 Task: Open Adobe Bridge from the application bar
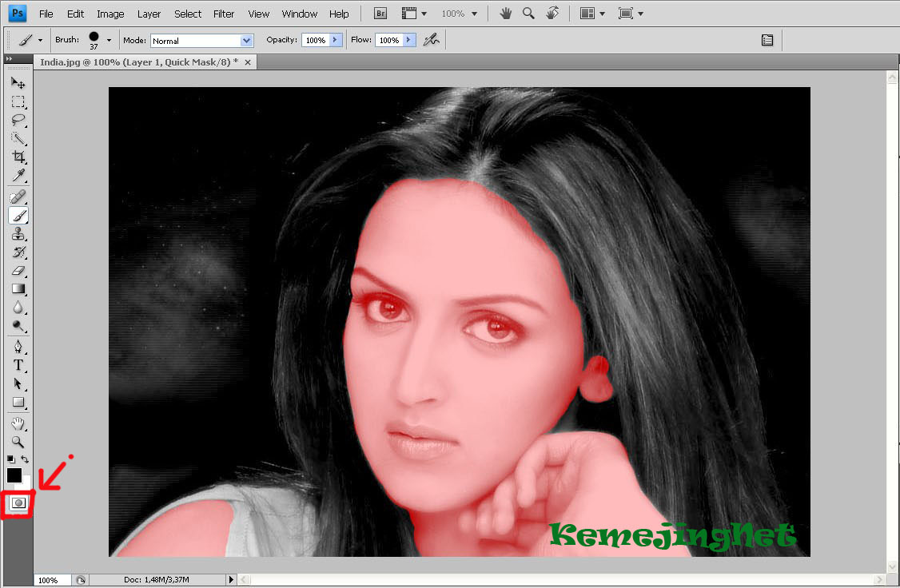[380, 13]
